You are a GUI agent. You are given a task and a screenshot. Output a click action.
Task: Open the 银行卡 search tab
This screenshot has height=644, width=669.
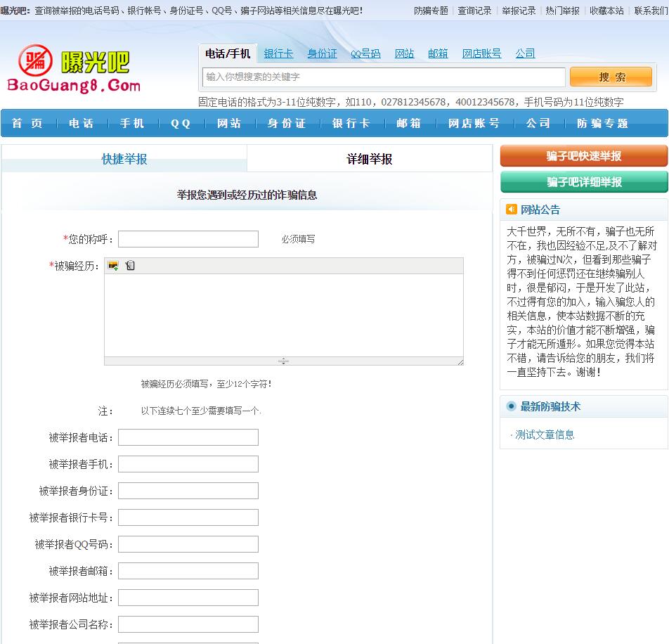pos(278,53)
